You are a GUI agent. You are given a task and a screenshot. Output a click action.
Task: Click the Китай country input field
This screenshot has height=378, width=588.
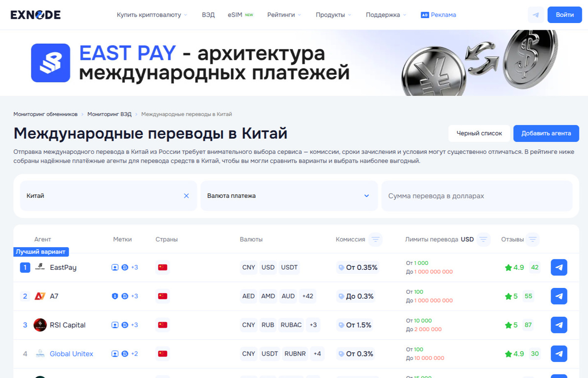point(108,196)
